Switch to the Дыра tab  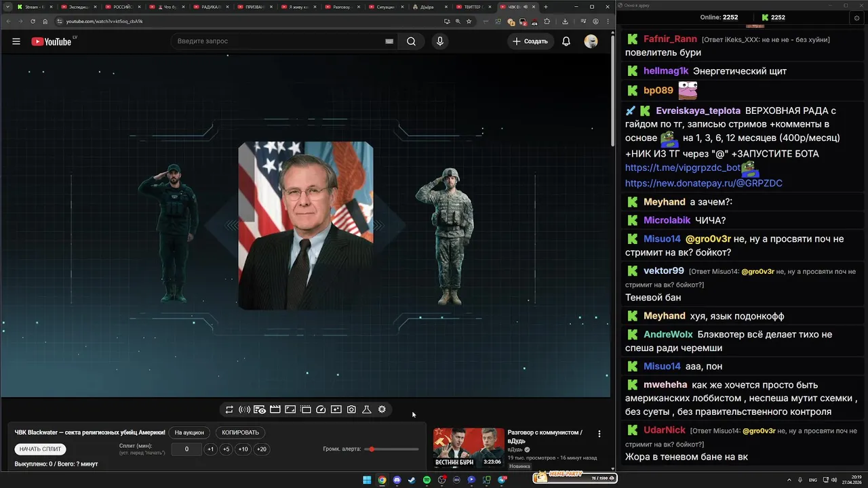tap(429, 7)
